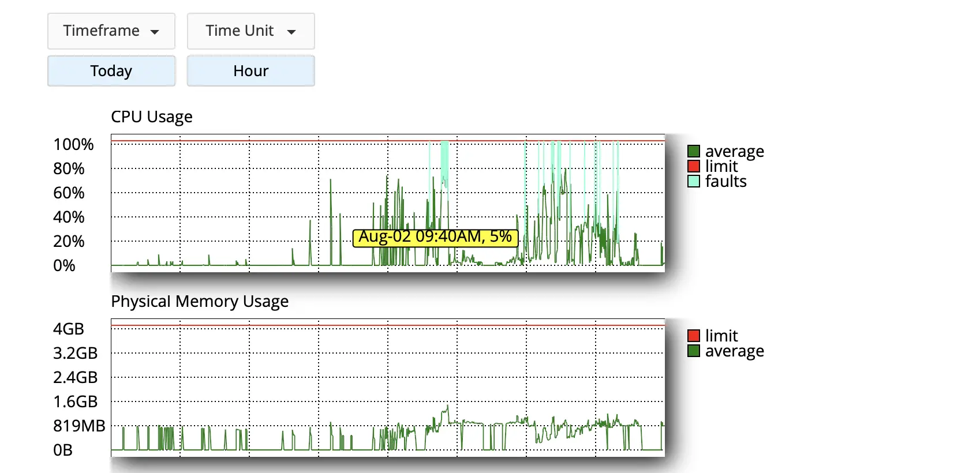
Task: Click the 1.6GB label on memory axis
Action: (76, 401)
